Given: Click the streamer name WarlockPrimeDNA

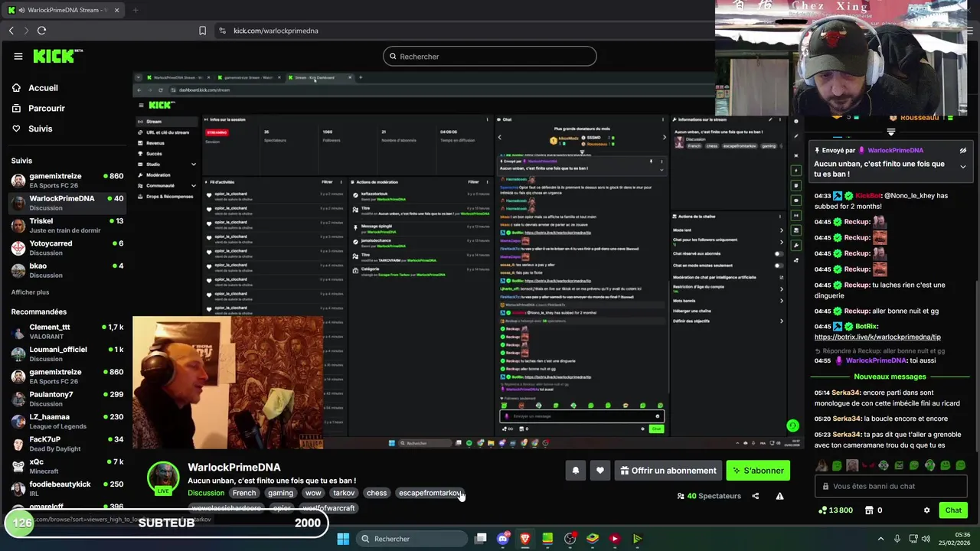Looking at the screenshot, I should [234, 467].
